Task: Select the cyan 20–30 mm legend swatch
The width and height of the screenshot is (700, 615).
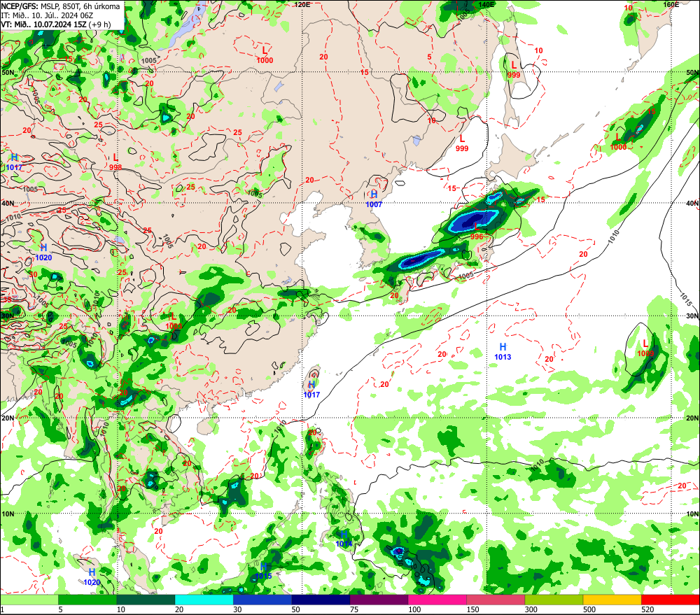Action: click(204, 600)
